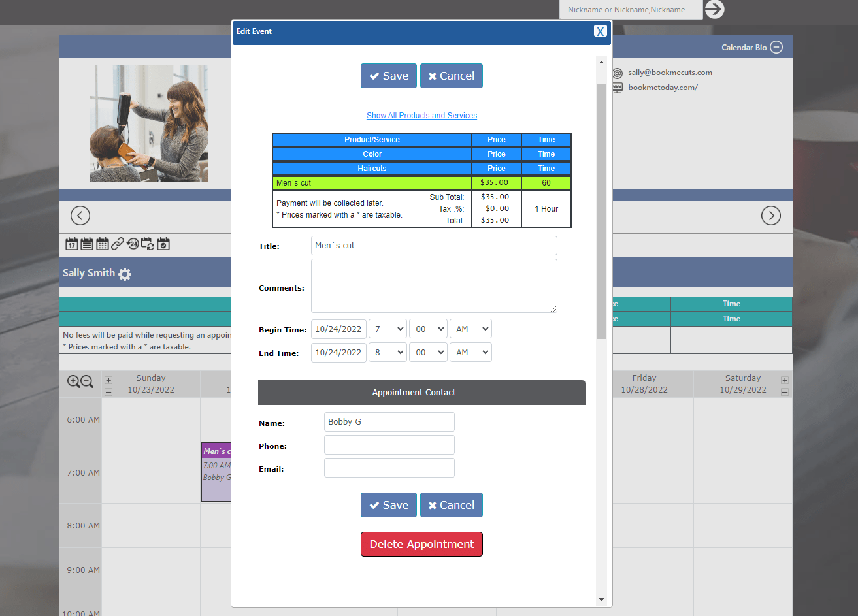Open Show All Products and Services link
The image size is (858, 616).
[421, 116]
